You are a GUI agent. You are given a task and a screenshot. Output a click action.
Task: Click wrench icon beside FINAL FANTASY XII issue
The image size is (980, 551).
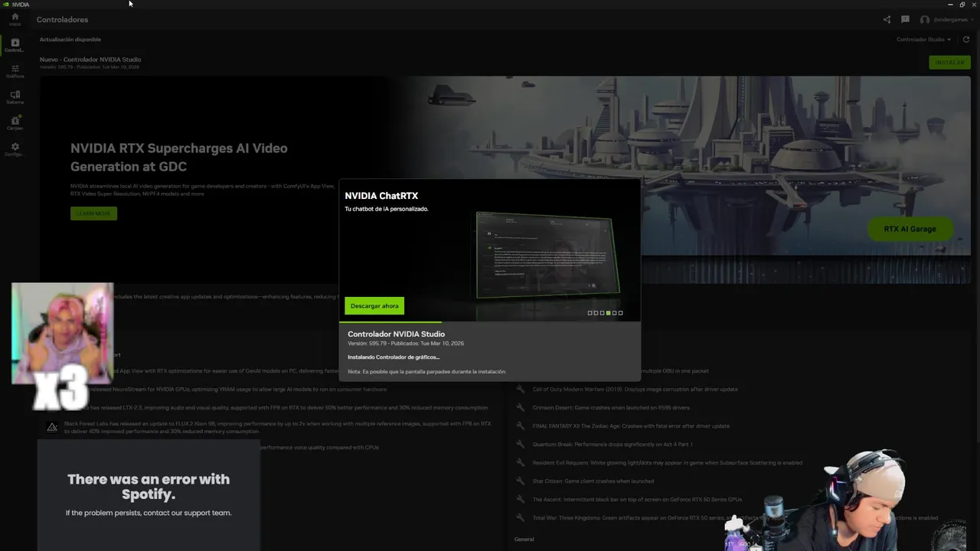(x=521, y=425)
